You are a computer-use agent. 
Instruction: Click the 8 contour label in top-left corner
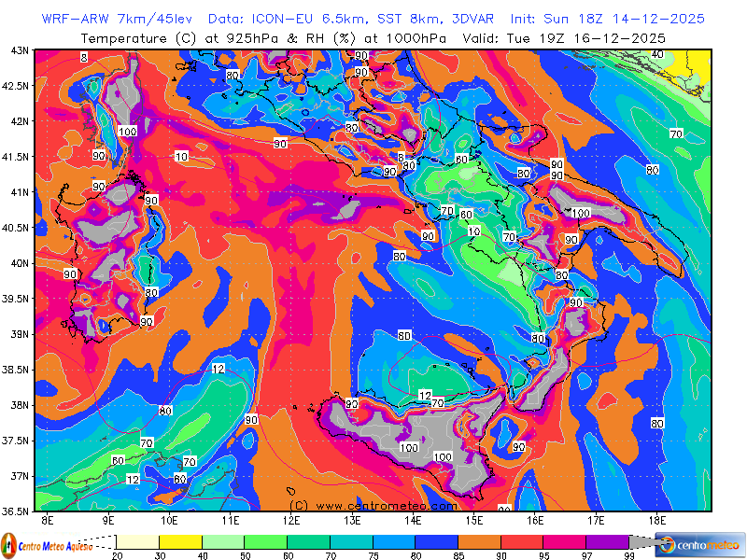coord(84,58)
